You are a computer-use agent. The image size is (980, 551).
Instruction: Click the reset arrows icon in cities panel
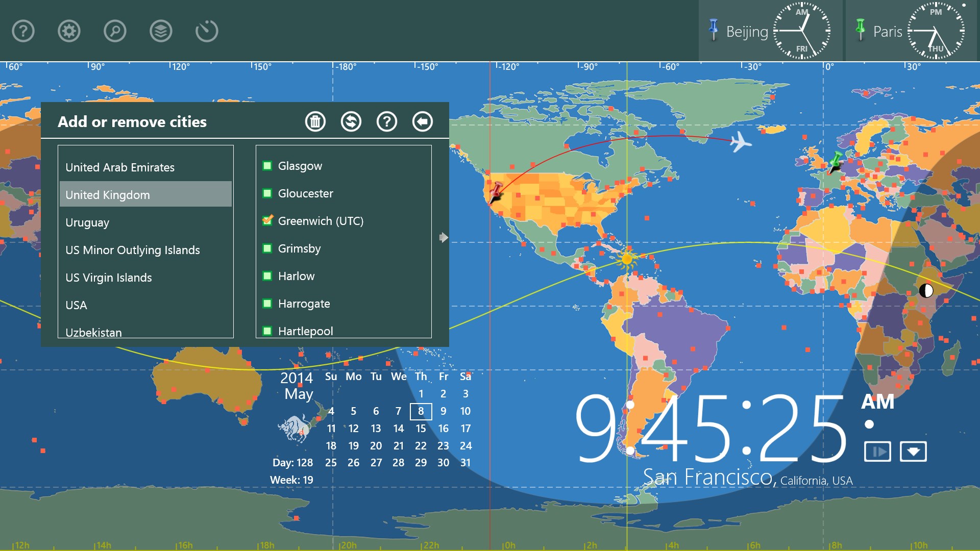coord(351,121)
